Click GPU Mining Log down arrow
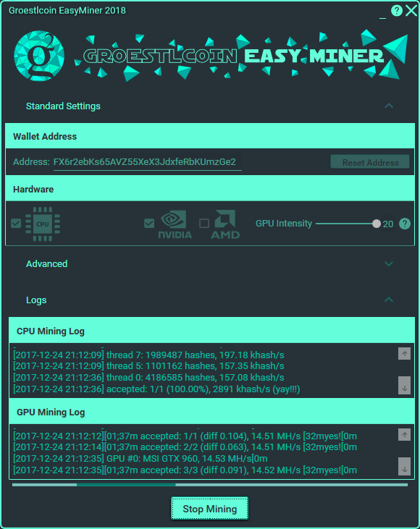 [x=404, y=466]
